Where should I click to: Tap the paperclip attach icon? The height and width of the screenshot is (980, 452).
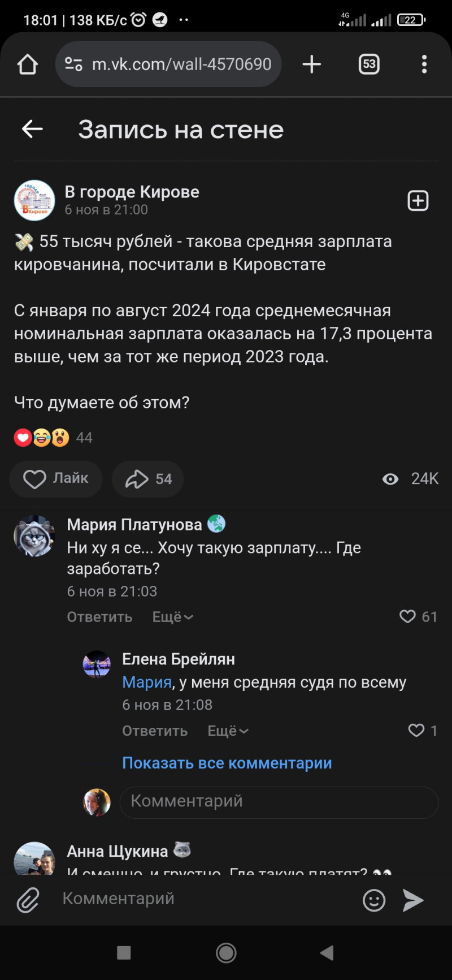(x=28, y=900)
